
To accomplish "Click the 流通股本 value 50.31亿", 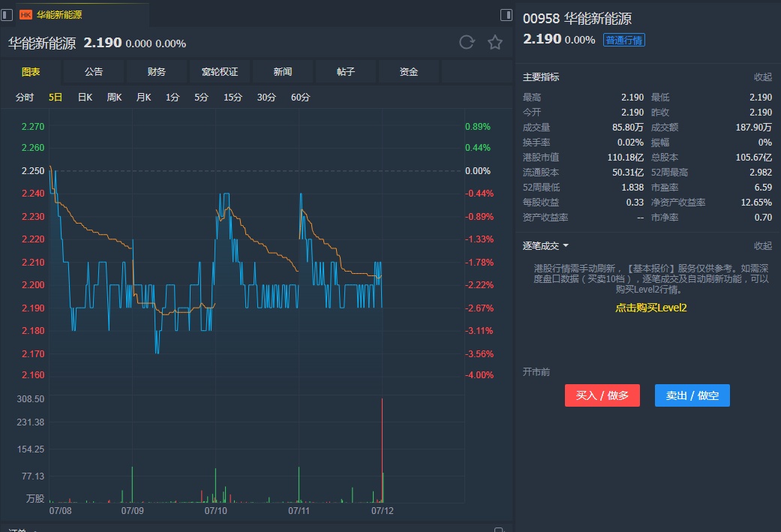I will click(628, 173).
